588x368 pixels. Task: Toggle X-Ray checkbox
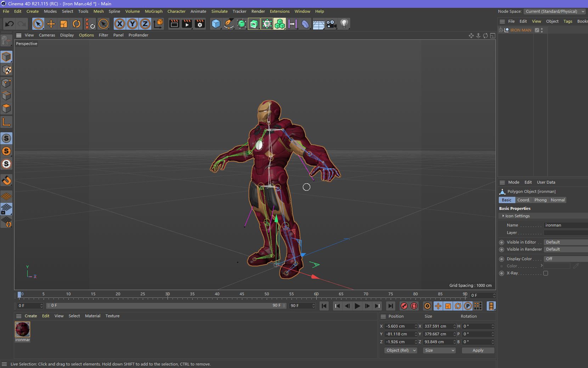(x=545, y=273)
